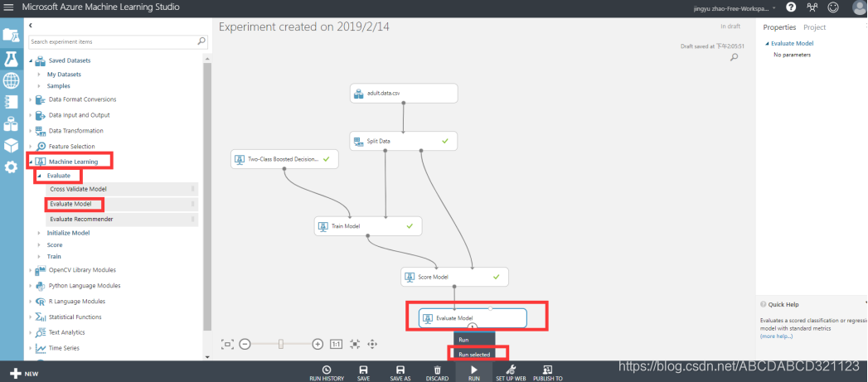Collapse the module palette with the chevron
This screenshot has width=868, height=382.
(x=31, y=25)
